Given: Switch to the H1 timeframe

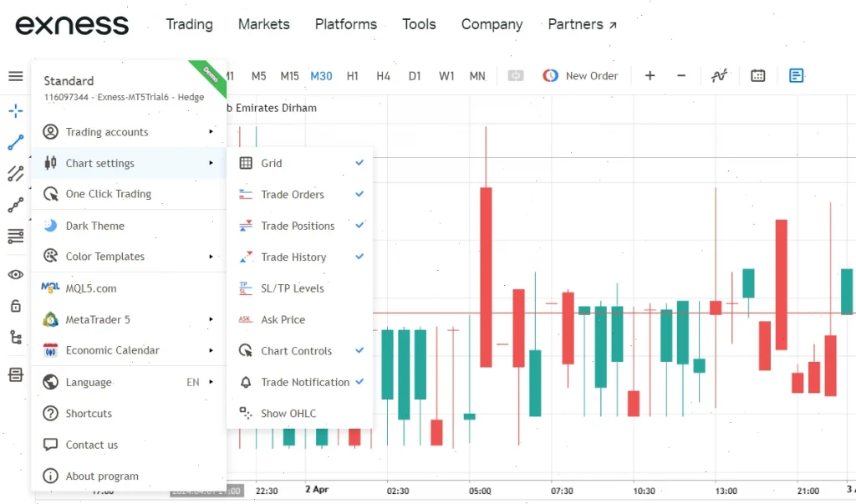Looking at the screenshot, I should [352, 76].
